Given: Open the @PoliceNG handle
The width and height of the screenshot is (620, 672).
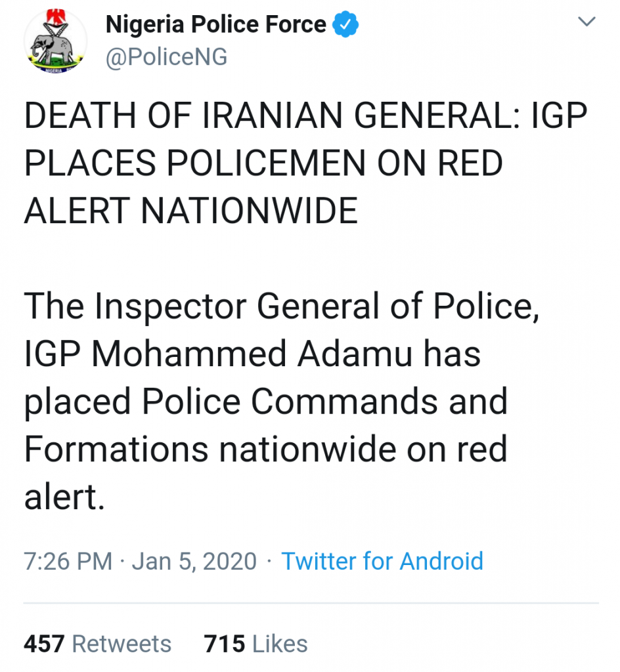Looking at the screenshot, I should click(x=166, y=57).
